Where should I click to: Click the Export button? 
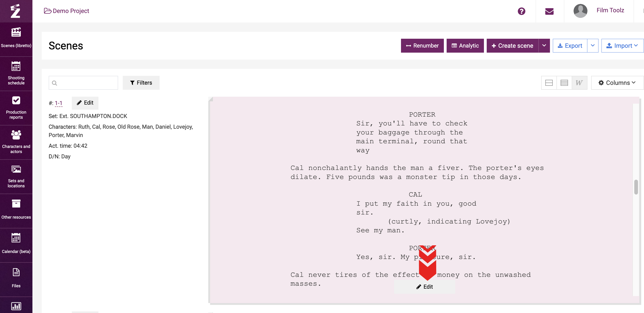pos(570,46)
